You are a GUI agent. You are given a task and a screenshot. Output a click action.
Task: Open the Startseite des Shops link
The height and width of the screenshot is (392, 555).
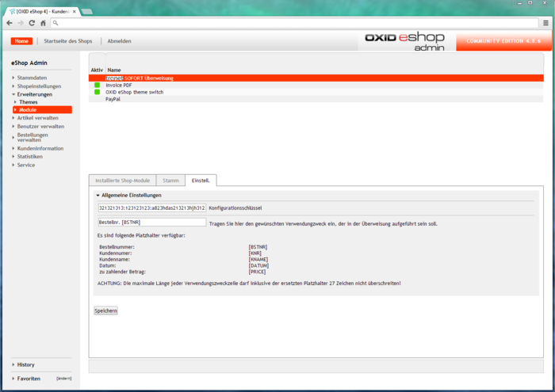(68, 41)
